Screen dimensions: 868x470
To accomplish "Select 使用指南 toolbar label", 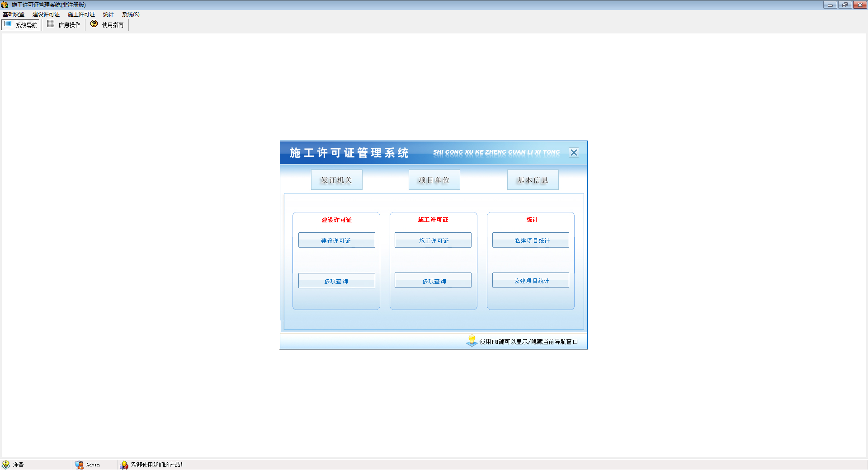I will [x=113, y=25].
